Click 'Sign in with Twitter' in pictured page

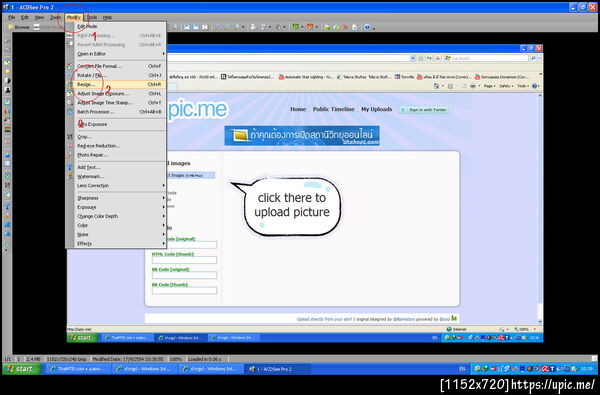tap(424, 110)
